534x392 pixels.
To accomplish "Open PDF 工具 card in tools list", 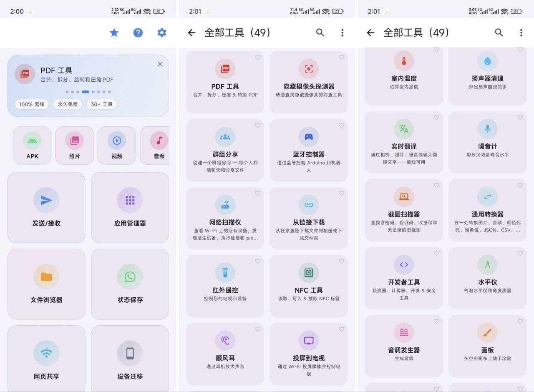I will (x=225, y=82).
